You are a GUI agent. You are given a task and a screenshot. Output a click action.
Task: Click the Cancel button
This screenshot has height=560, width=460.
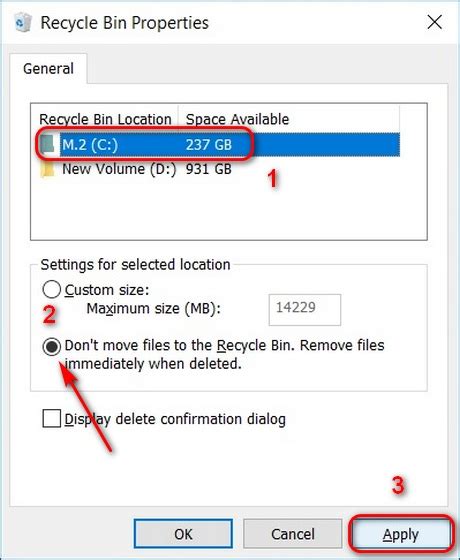(x=292, y=534)
